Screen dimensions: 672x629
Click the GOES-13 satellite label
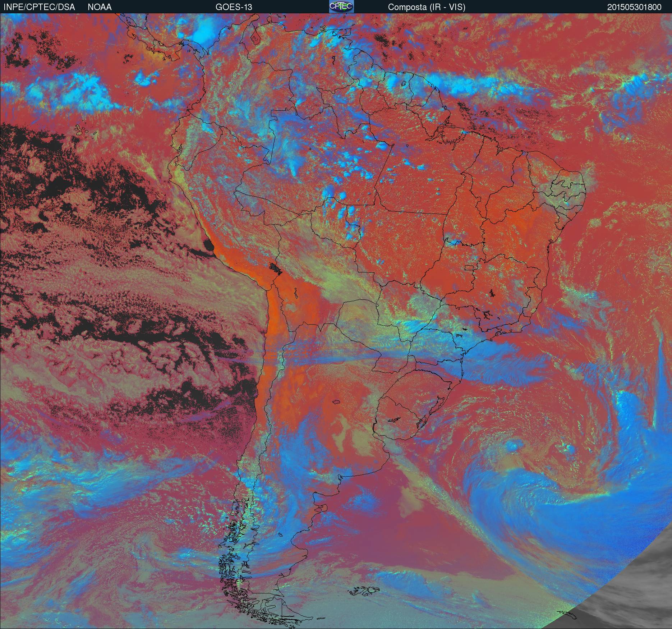coord(234,7)
